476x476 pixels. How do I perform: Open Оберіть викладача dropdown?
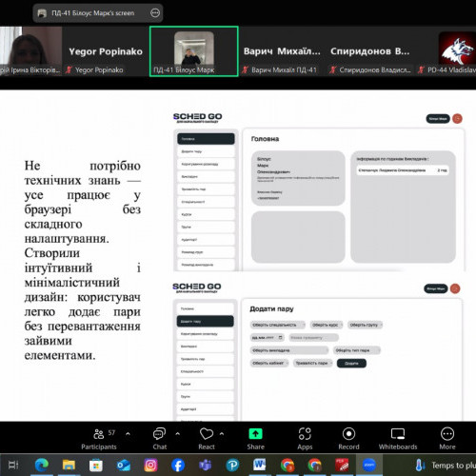click(288, 350)
